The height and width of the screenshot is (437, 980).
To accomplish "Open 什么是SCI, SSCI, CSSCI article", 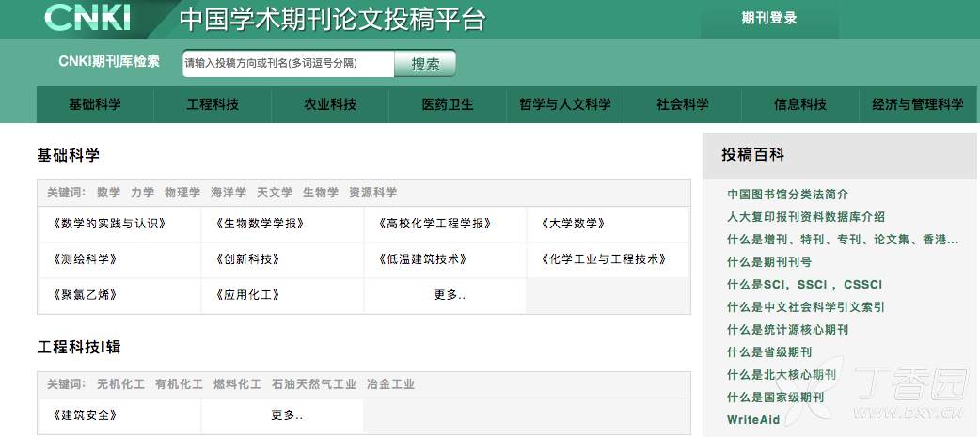I will point(804,285).
